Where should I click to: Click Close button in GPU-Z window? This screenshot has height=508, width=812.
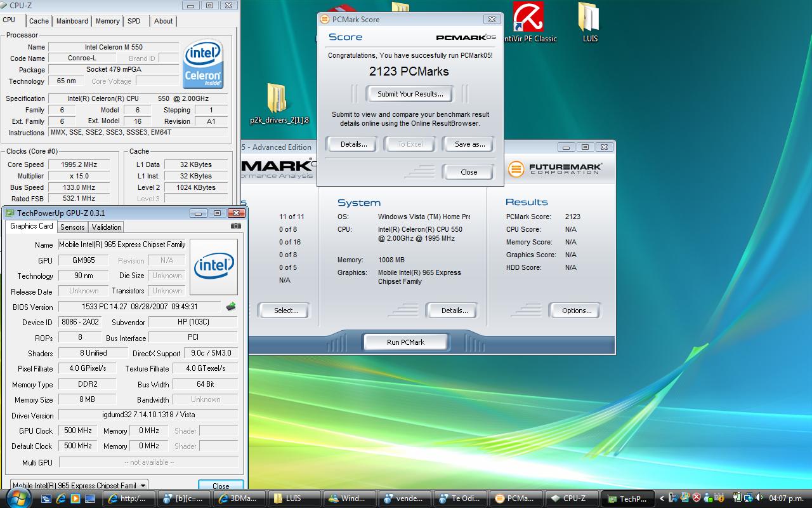221,486
